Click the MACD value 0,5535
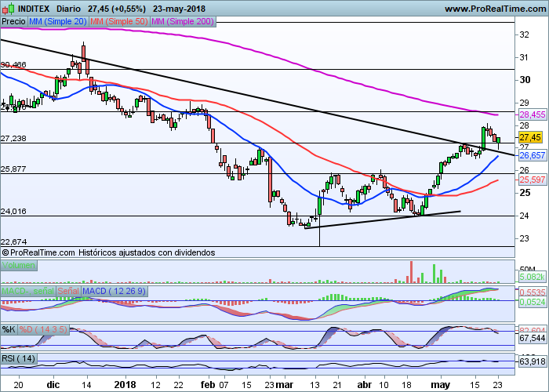The width and height of the screenshot is (549, 392). tap(533, 292)
